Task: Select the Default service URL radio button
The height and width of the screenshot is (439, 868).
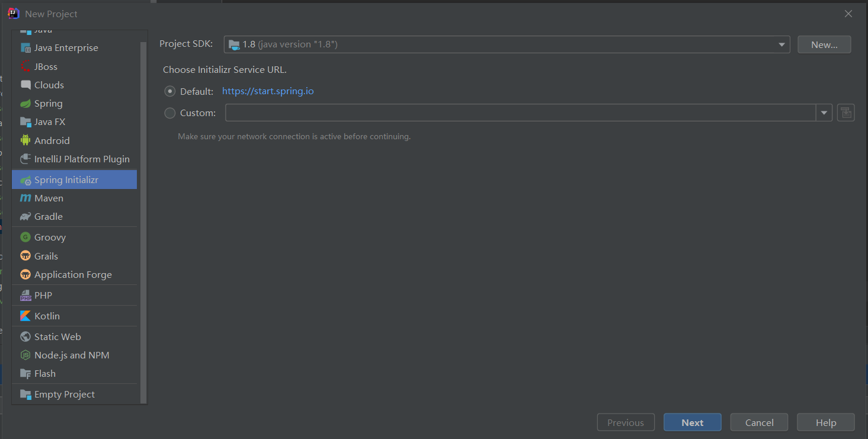Action: pos(170,91)
